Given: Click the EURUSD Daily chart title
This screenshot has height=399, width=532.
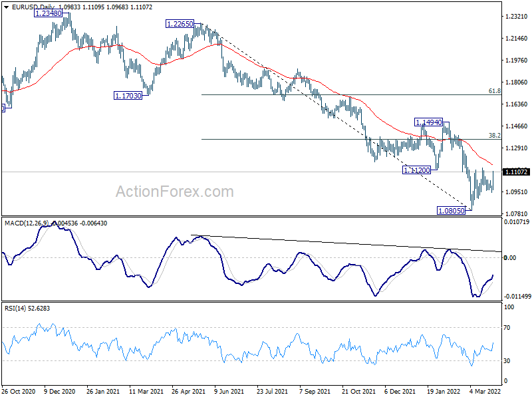Looking at the screenshot, I should pos(35,7).
